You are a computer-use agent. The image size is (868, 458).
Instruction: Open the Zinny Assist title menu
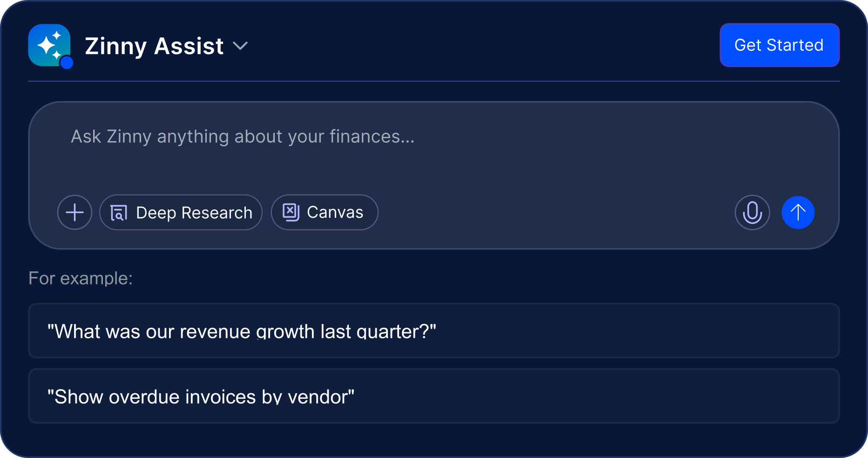[154, 46]
